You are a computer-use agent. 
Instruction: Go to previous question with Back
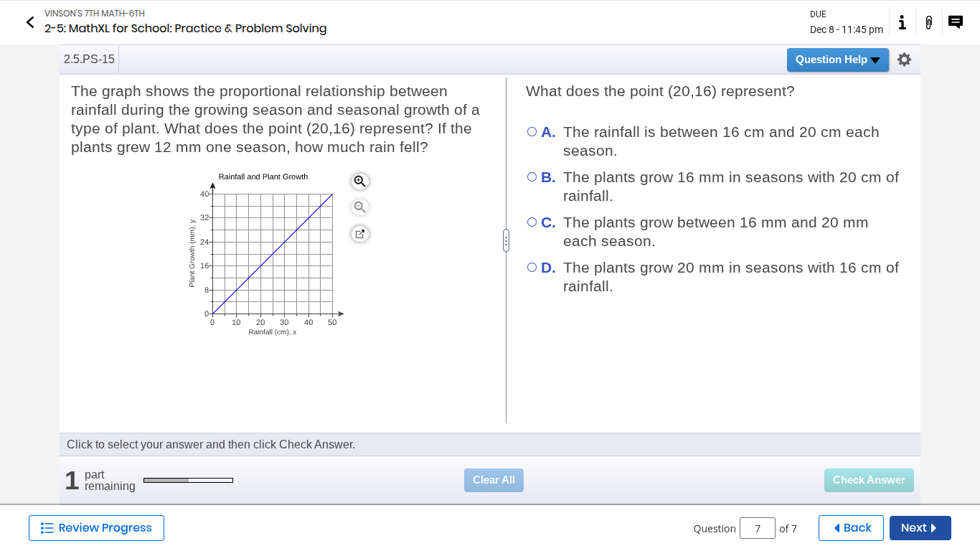851,528
